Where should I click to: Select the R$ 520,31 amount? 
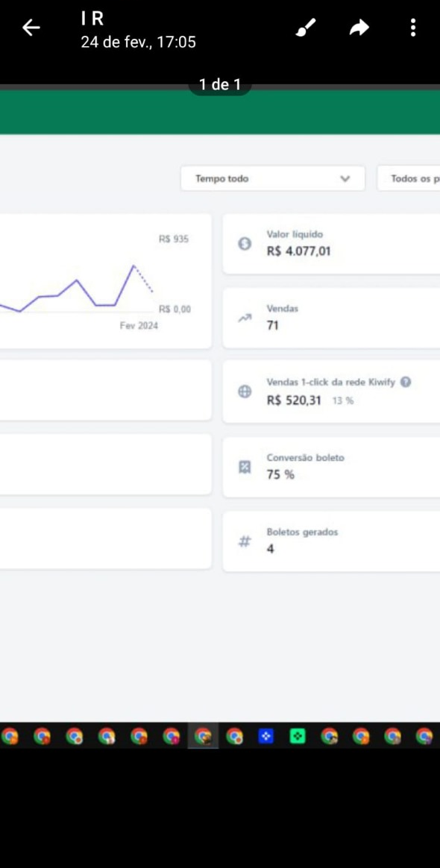pyautogui.click(x=294, y=400)
